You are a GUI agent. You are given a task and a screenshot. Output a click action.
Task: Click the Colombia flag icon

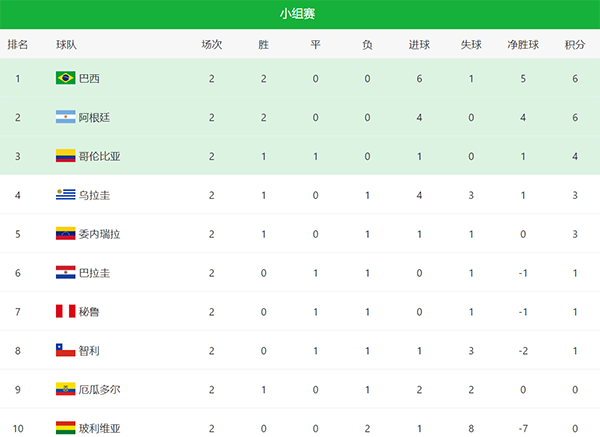66,156
